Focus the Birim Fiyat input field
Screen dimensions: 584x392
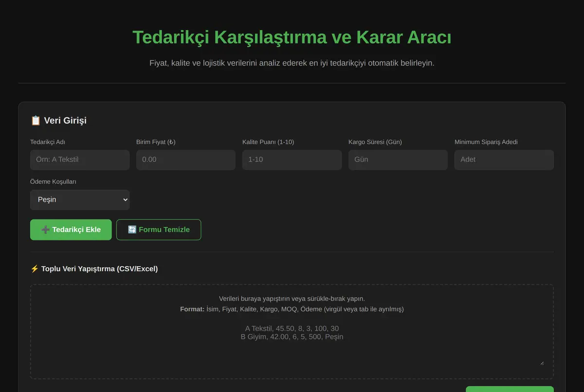(186, 160)
